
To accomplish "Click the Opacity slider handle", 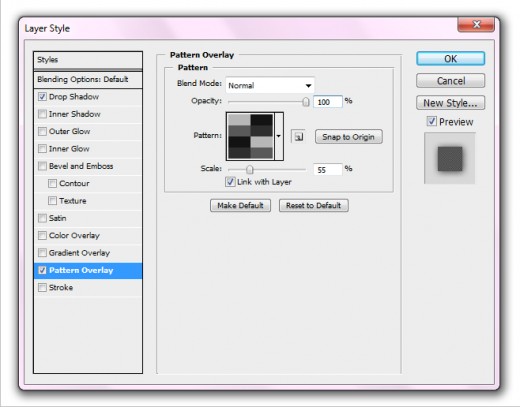I will [x=306, y=102].
